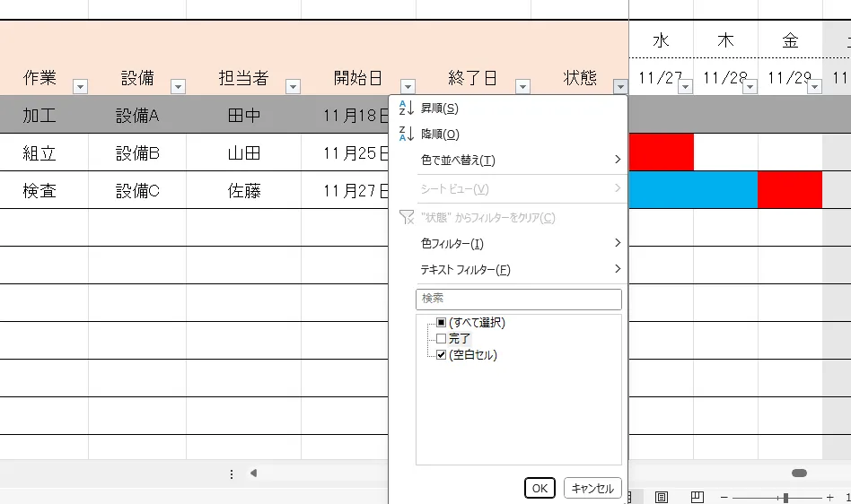The height and width of the screenshot is (504, 851).
Task: Click "状態" からフィルターをクリア entry
Action: point(509,217)
